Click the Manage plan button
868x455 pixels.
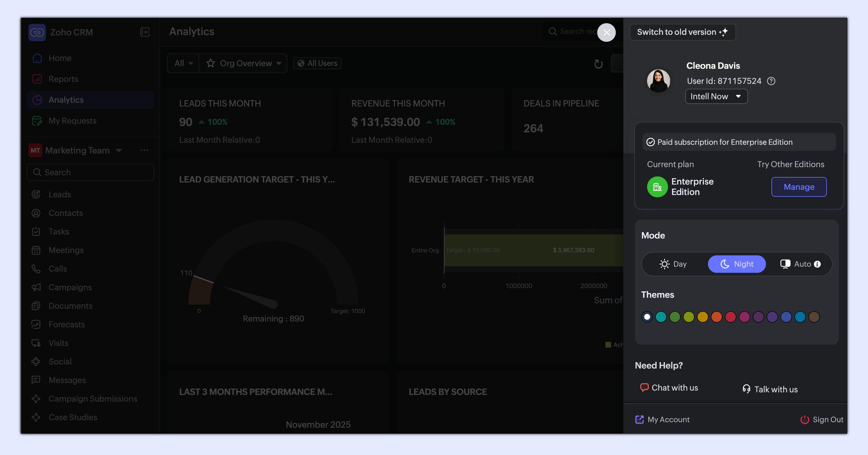click(x=799, y=187)
